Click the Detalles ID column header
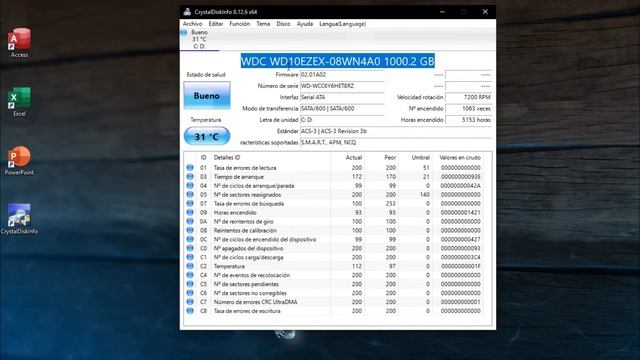 [227, 158]
